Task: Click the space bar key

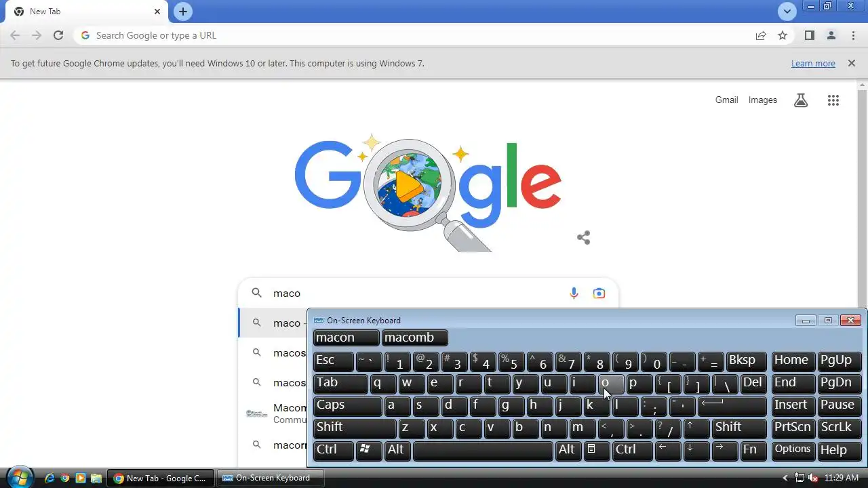Action: coord(483,451)
